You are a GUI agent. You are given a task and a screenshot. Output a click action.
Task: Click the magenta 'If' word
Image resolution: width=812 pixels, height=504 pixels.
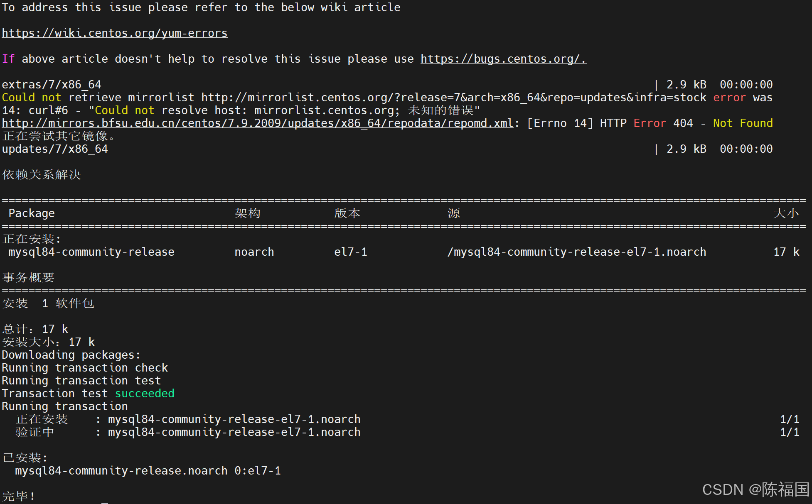(x=8, y=59)
